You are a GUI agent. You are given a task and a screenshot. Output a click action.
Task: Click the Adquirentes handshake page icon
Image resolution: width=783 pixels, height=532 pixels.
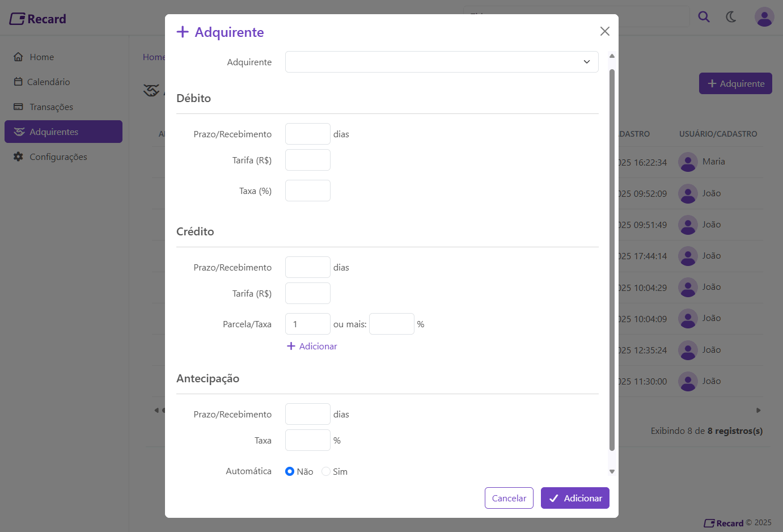[x=151, y=90]
